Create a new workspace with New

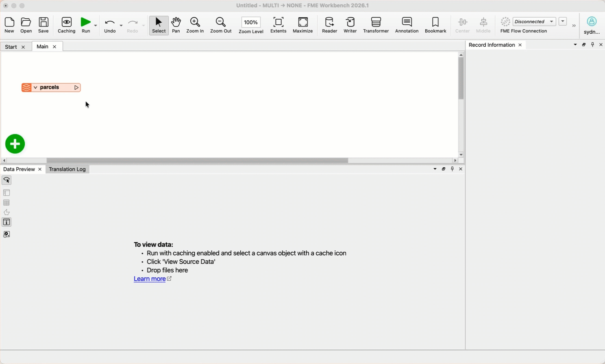tap(9, 25)
